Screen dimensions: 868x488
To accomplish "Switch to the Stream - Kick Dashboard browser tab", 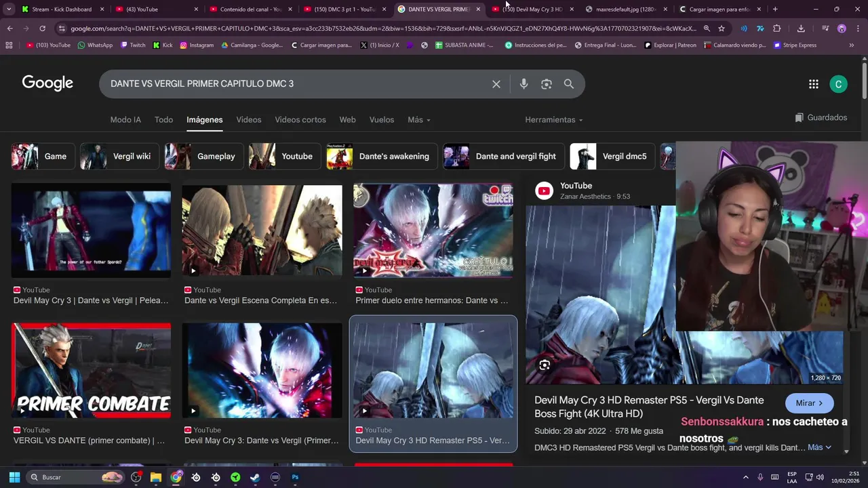I will [61, 9].
